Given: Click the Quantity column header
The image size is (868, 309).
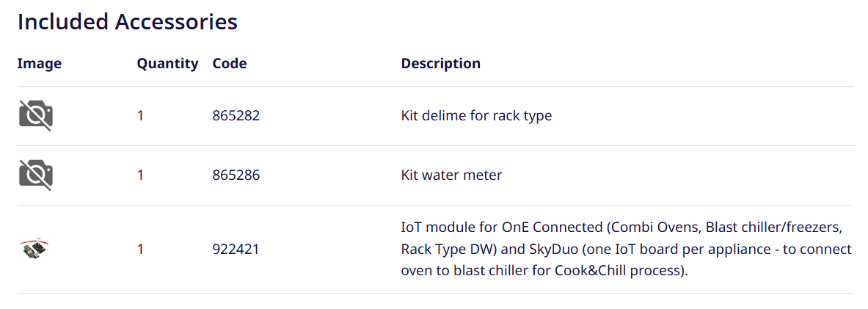Looking at the screenshot, I should tap(167, 64).
